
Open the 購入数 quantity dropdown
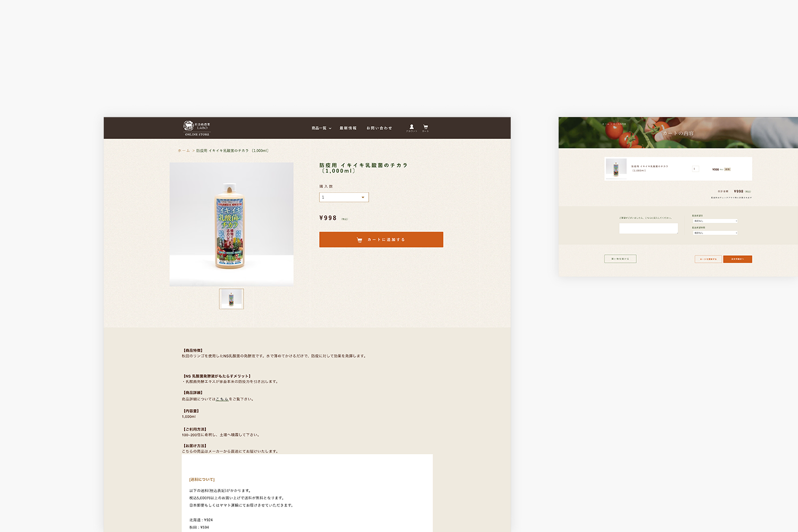coord(344,197)
